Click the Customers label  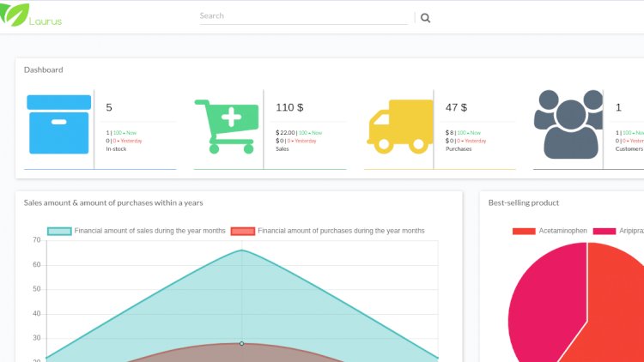(x=629, y=149)
